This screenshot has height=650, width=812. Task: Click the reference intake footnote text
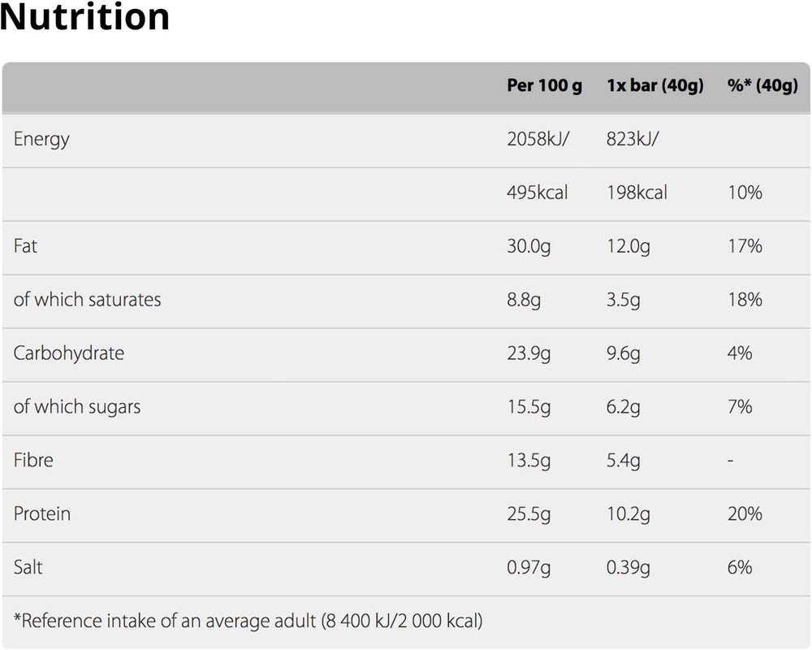point(248,622)
